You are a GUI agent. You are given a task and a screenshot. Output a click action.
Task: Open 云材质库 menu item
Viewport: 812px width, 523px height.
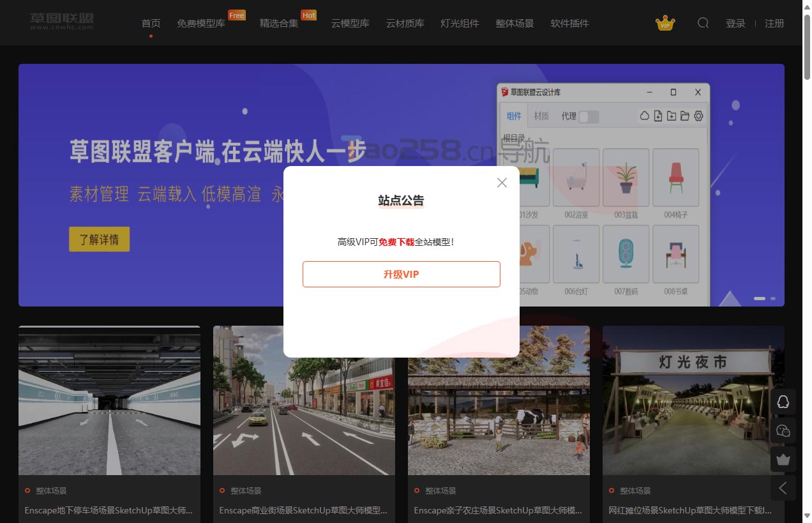point(405,24)
